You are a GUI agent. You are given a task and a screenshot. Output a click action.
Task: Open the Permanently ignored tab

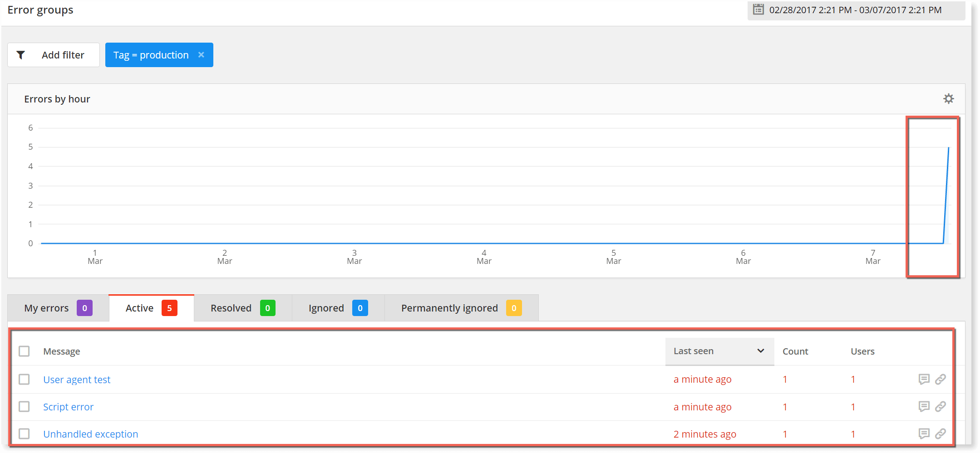pyautogui.click(x=461, y=308)
